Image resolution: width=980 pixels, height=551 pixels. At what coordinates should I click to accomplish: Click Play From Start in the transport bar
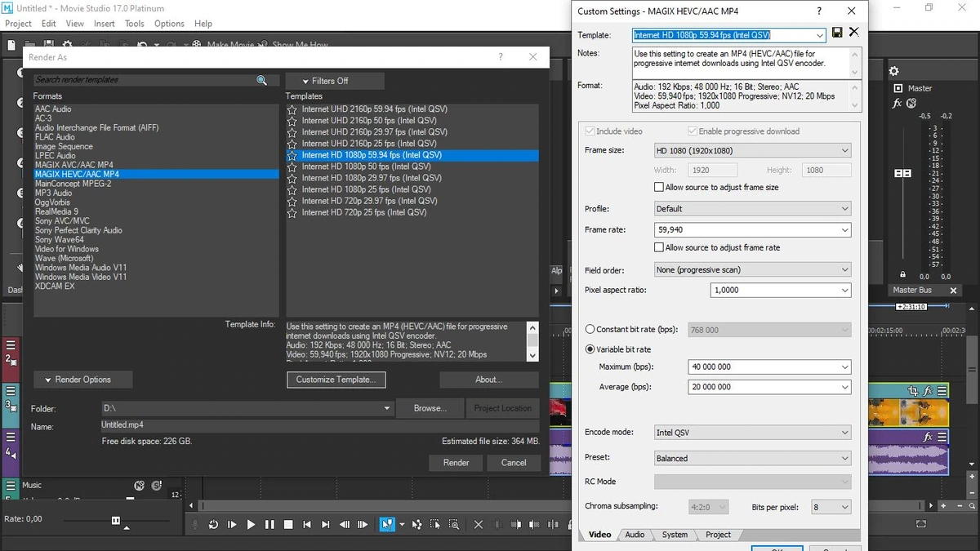click(232, 525)
